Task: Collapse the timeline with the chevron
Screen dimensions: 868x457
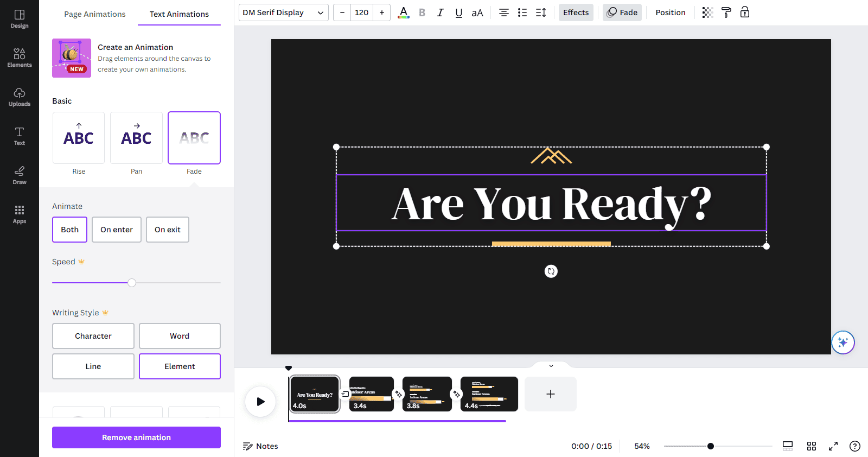Action: 551,366
